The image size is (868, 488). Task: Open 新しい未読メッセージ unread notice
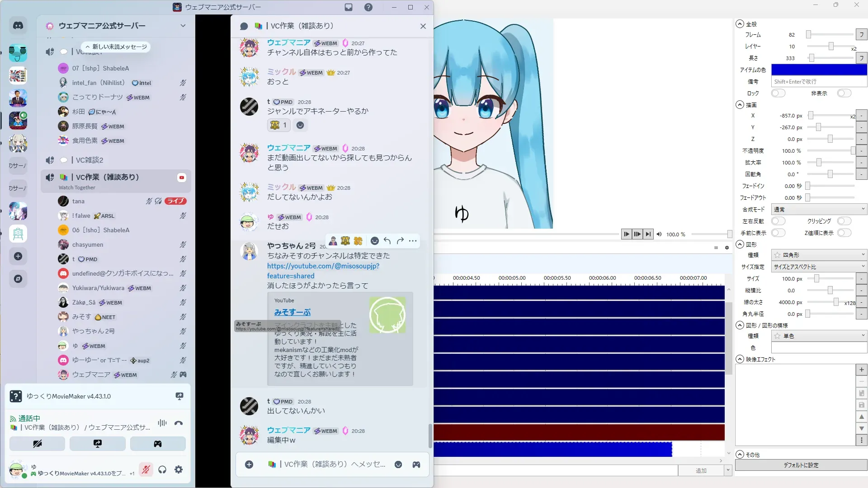pos(116,47)
